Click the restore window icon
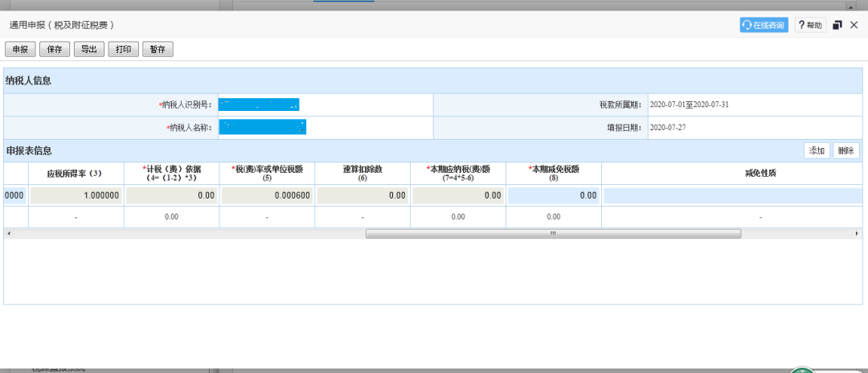868x373 pixels. point(837,26)
